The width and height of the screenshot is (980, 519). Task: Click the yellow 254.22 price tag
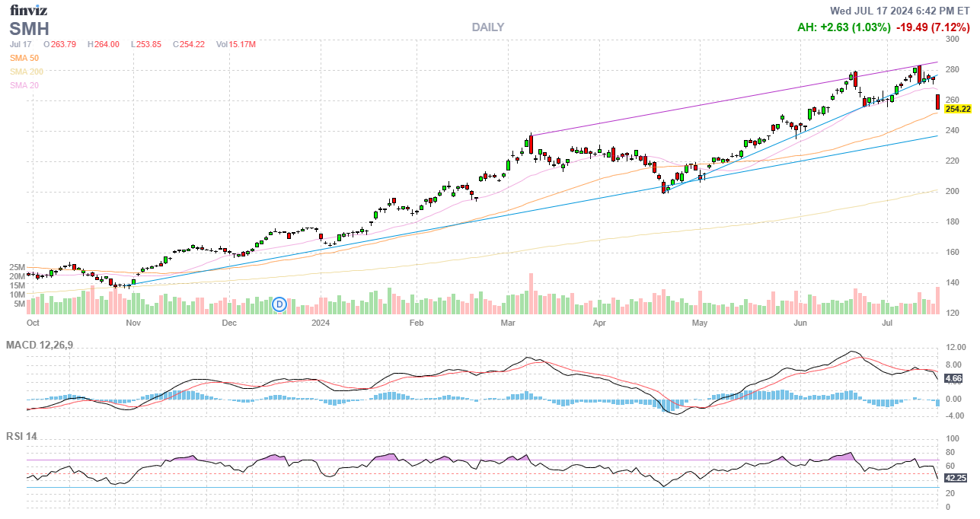tap(957, 109)
